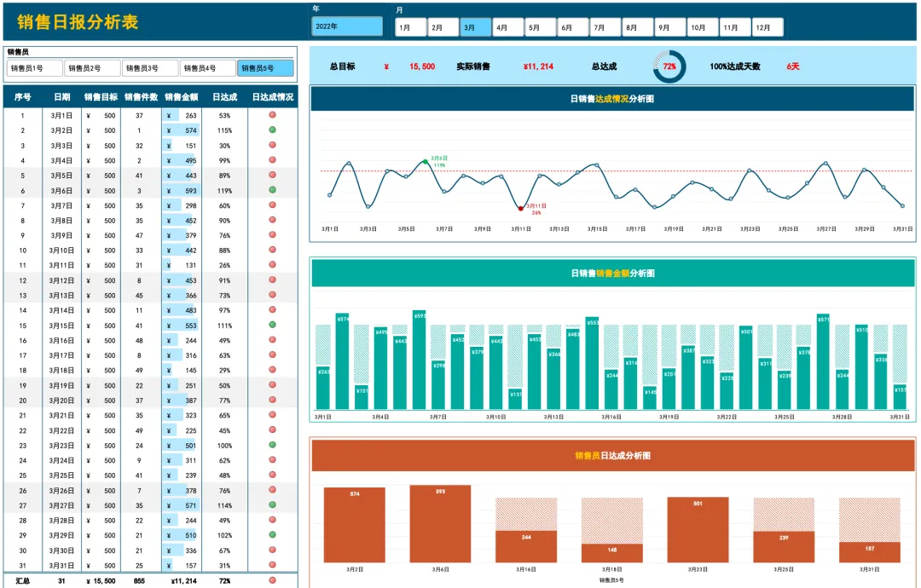Screen dimensions: 921x588
Task: Click the red status dot for 3月18日
Action: click(x=273, y=370)
